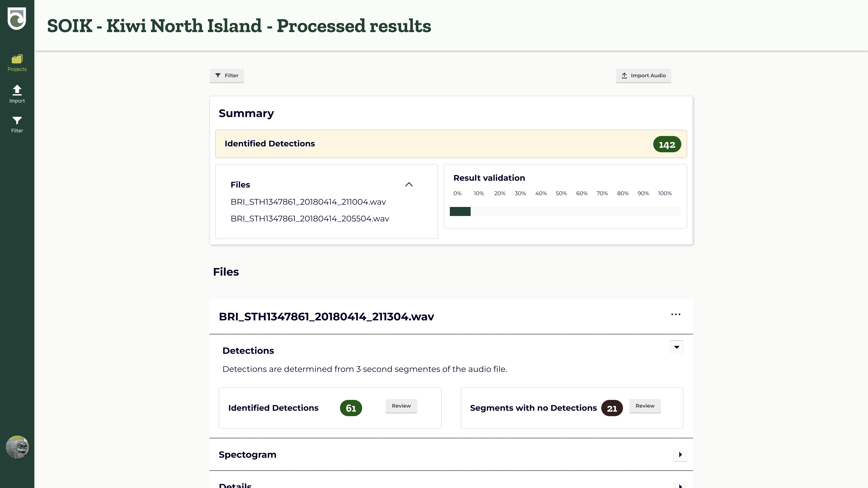Screen dimensions: 868x488
Task: Click the user avatar bird photo
Action: (17, 447)
